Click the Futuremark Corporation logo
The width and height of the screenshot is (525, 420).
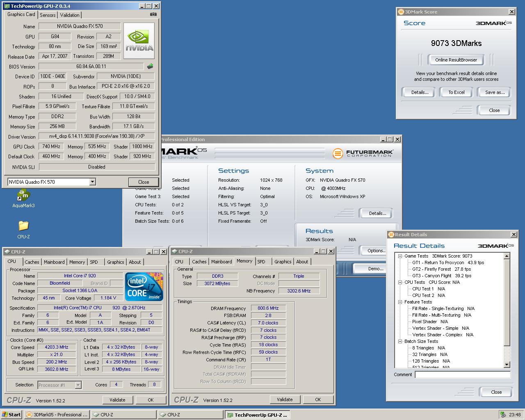click(x=363, y=153)
